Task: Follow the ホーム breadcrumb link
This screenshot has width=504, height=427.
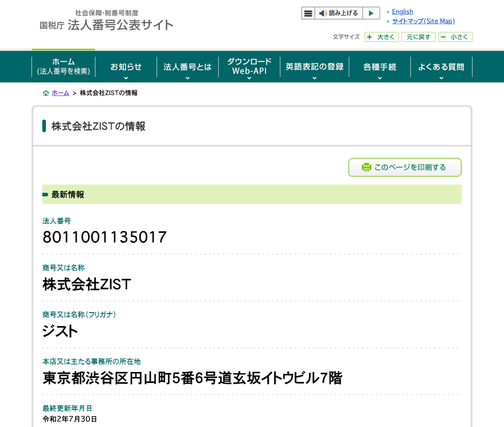Action: [x=60, y=93]
